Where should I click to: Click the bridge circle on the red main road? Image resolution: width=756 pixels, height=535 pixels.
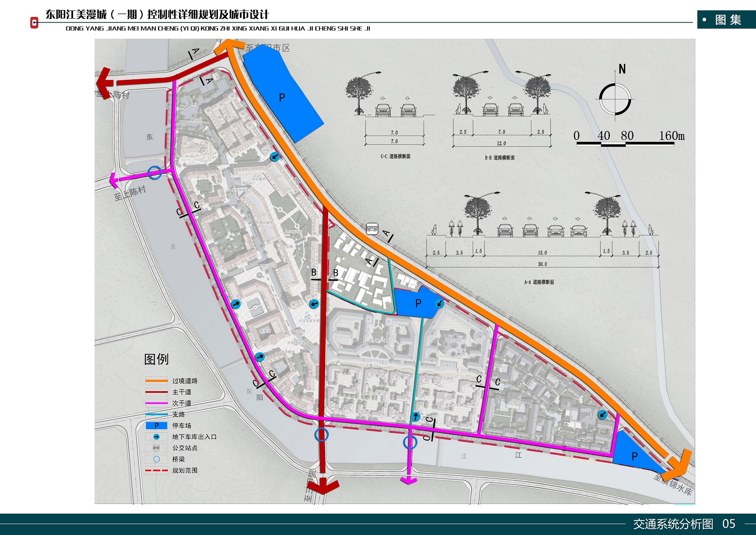pyautogui.click(x=322, y=434)
